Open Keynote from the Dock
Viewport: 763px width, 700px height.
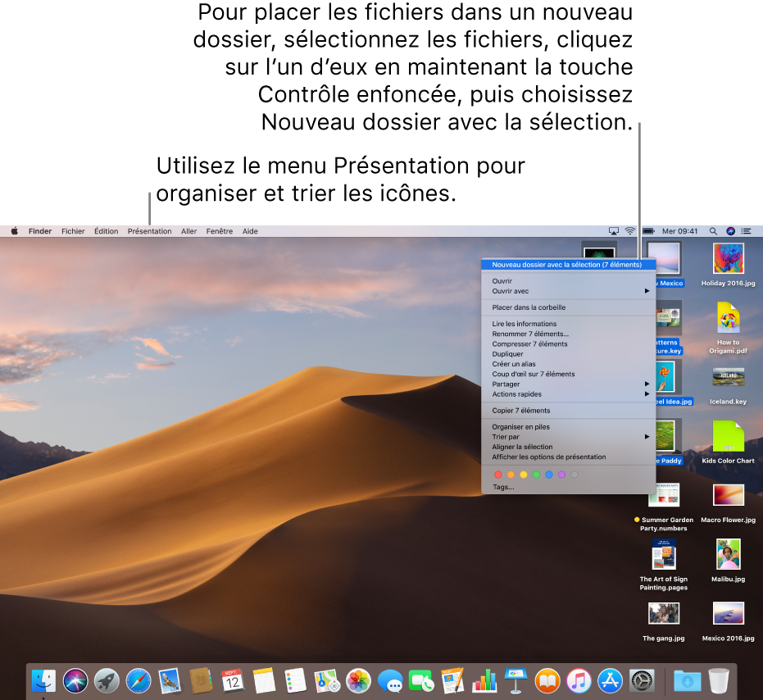tap(515, 680)
